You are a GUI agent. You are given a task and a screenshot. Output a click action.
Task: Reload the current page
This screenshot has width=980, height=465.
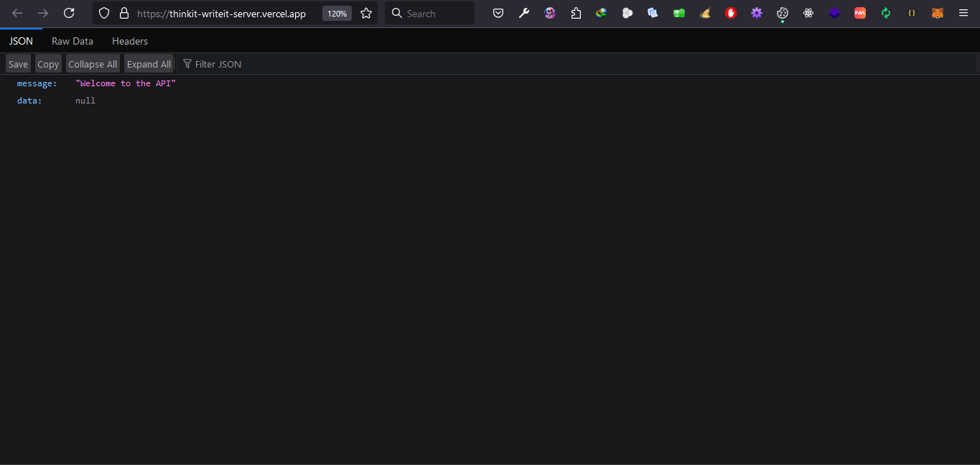coord(69,13)
